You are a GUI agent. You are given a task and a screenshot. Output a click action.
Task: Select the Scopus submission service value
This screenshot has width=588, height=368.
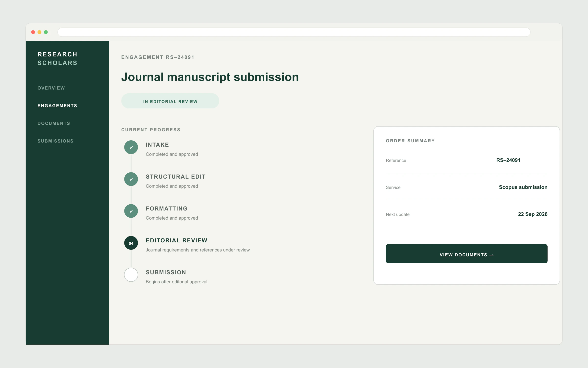click(523, 187)
